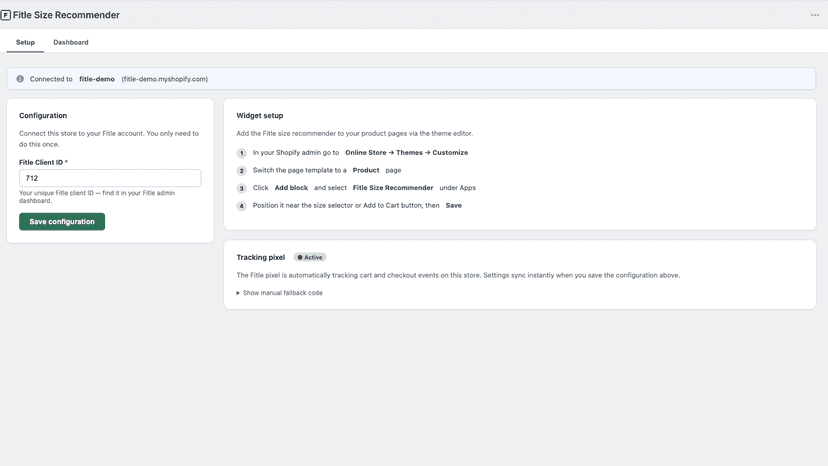Click 'Fitle Size Recommender' in step 3
Image resolution: width=828 pixels, height=466 pixels.
coord(393,188)
